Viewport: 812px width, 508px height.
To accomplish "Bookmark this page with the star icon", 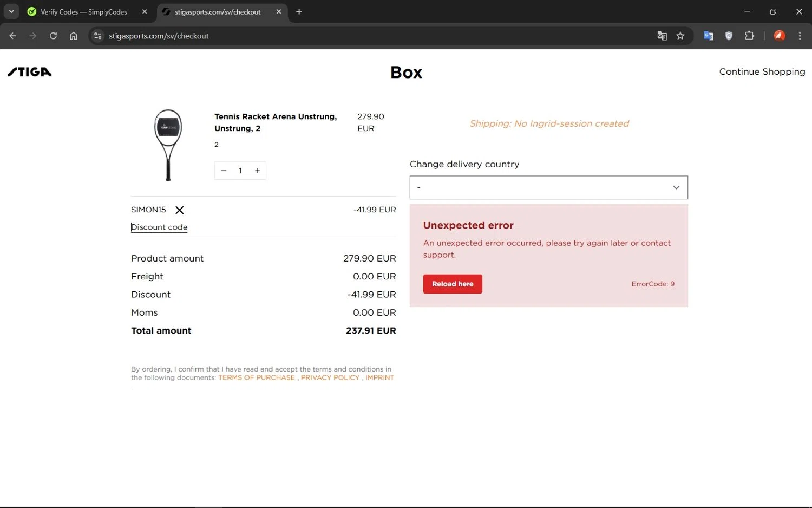I will click(680, 36).
